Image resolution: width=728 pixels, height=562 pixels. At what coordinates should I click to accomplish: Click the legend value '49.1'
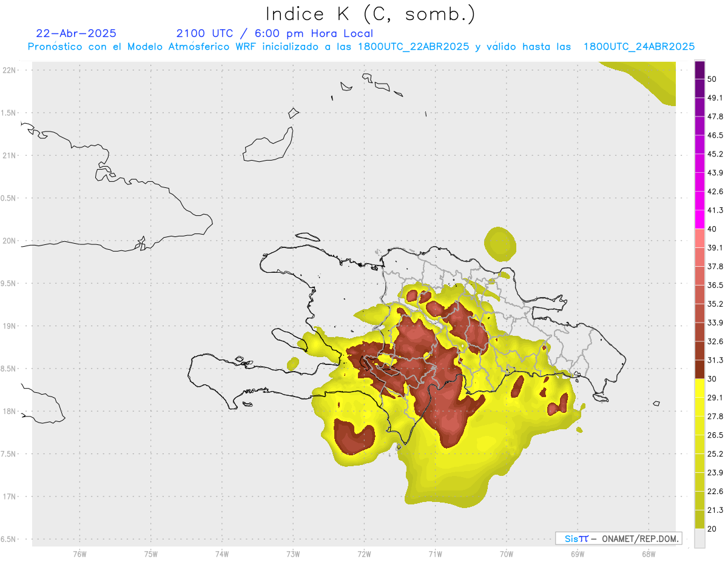pyautogui.click(x=715, y=98)
